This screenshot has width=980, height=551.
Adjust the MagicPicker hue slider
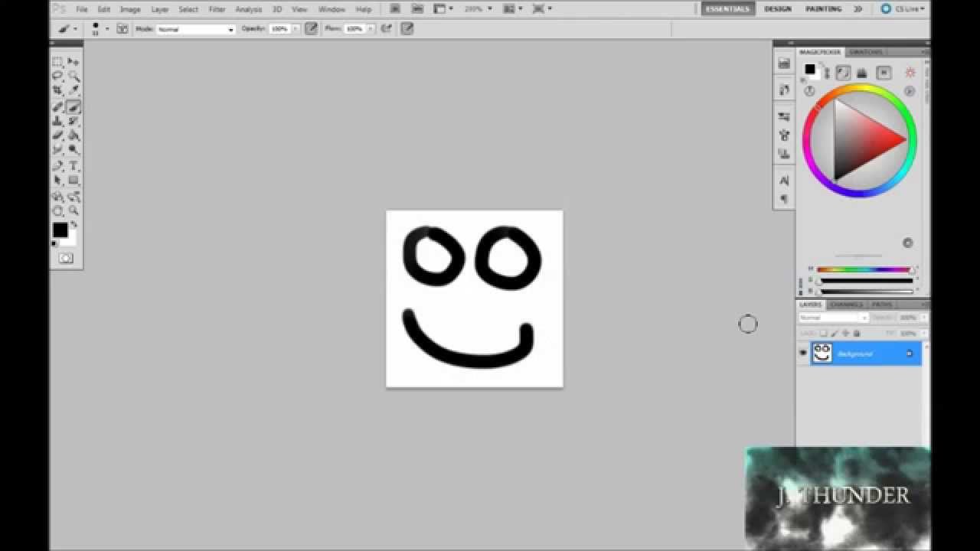[x=864, y=269]
